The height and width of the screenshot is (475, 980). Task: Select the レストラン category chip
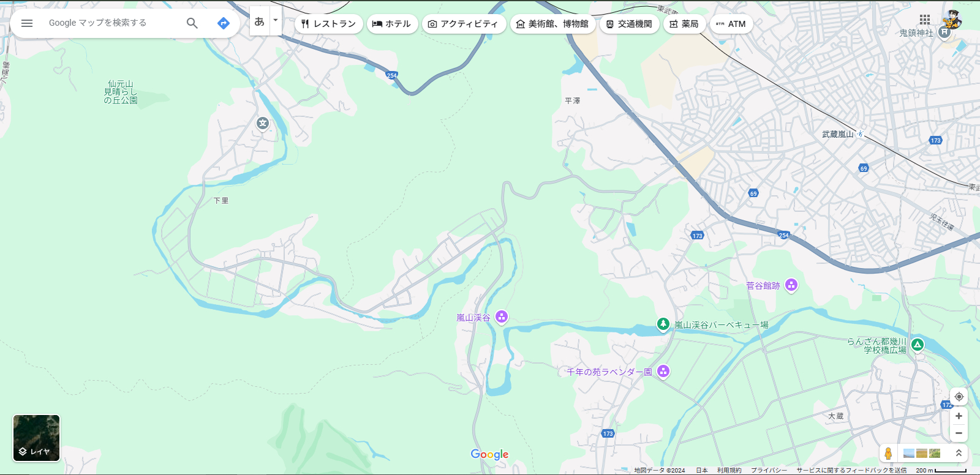329,24
